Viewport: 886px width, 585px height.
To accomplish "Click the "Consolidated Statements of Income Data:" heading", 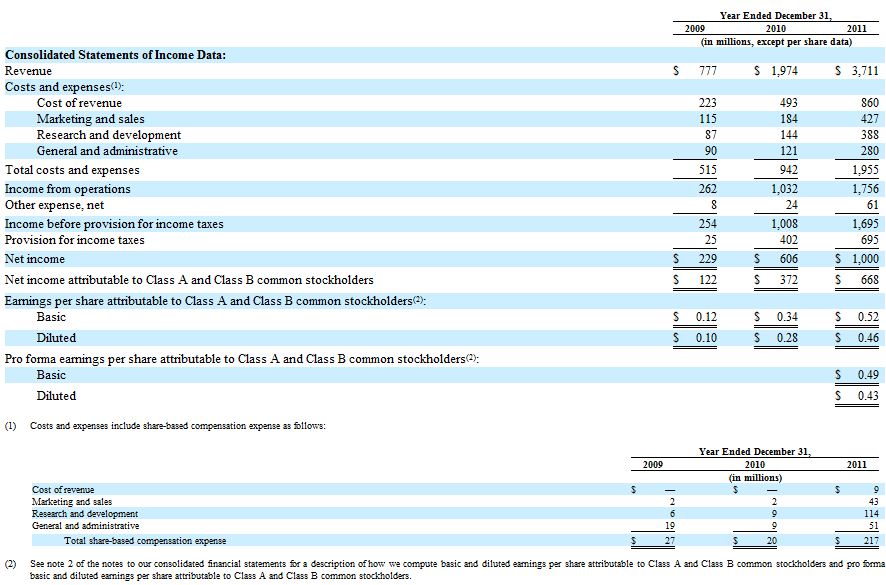I will tap(115, 55).
